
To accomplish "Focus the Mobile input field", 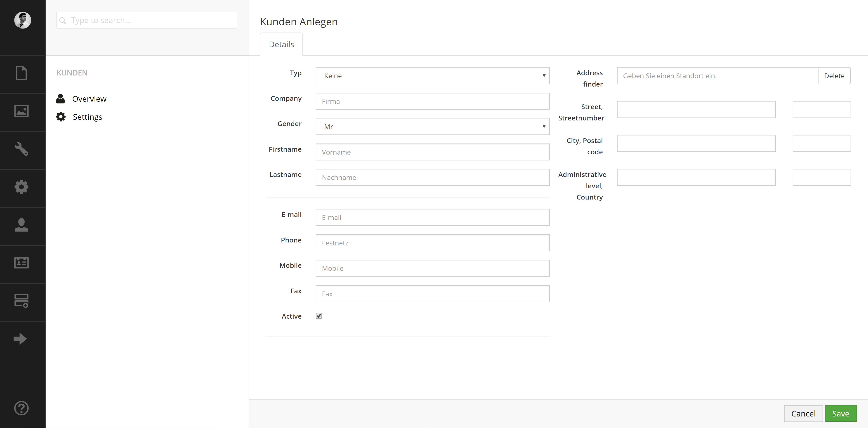I will (x=432, y=268).
